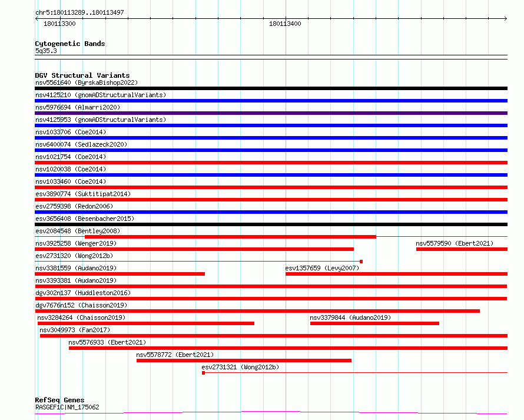Open nsv5576933 (Ebert2021) variant label
This screenshot has width=524, height=420.
pyautogui.click(x=107, y=342)
